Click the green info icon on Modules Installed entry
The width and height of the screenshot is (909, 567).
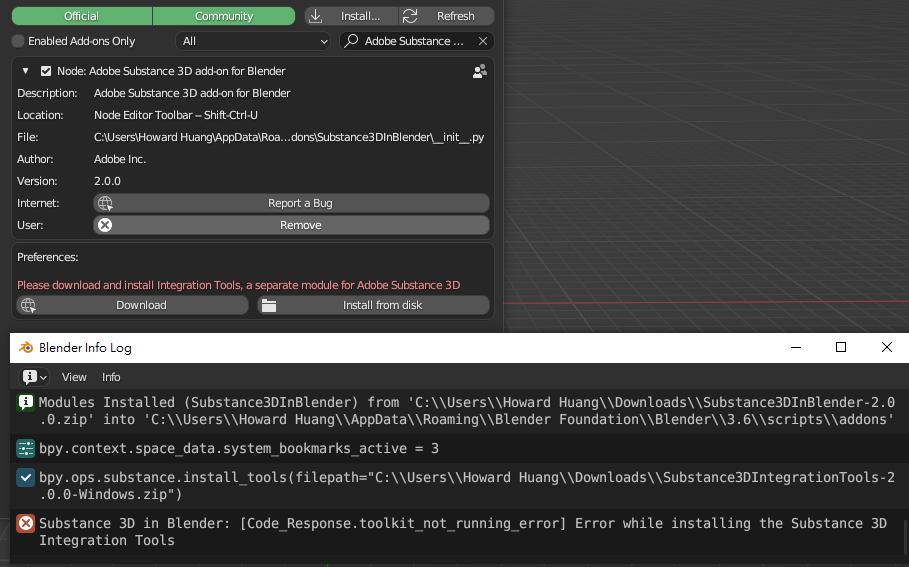(26, 402)
